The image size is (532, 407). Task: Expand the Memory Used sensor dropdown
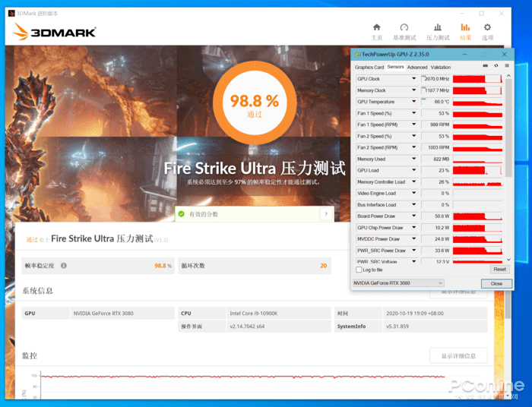point(414,159)
